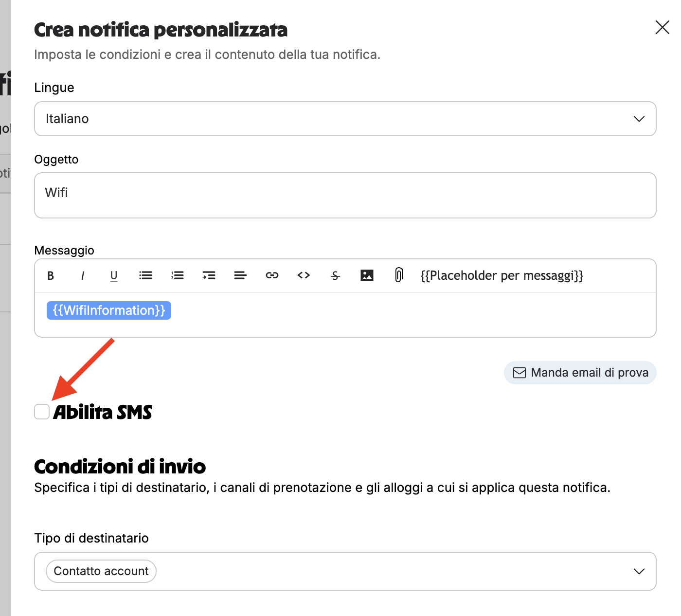Close the Crea notifica personalizzata dialog
Image resolution: width=681 pixels, height=616 pixels.
pyautogui.click(x=662, y=27)
